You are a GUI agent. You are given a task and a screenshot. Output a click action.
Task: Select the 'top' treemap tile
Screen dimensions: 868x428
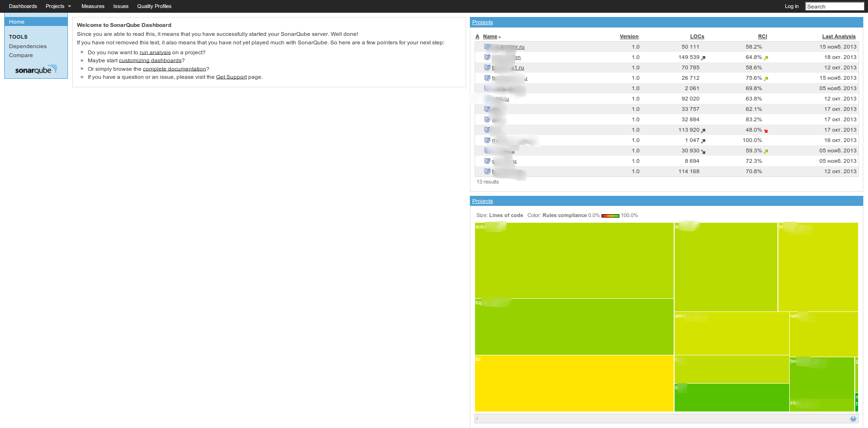574,327
